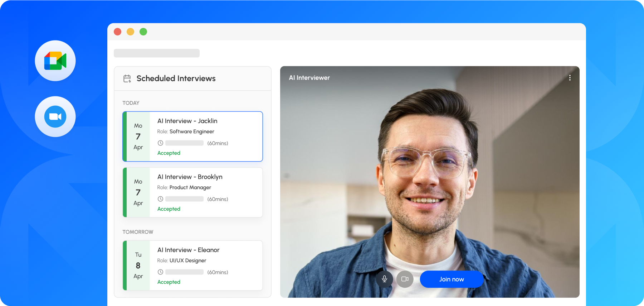Select the AI Interview - Jacklin card
This screenshot has width=644, height=306.
coord(193,137)
